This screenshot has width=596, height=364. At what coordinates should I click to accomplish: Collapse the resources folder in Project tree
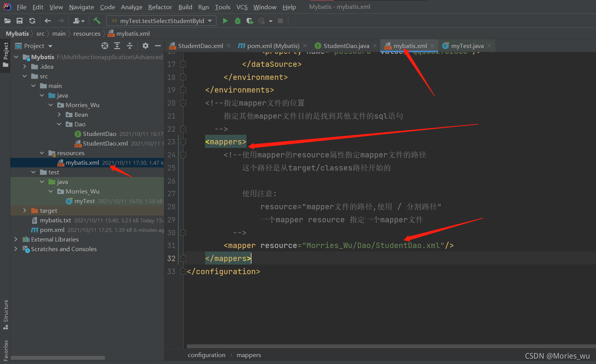(42, 153)
